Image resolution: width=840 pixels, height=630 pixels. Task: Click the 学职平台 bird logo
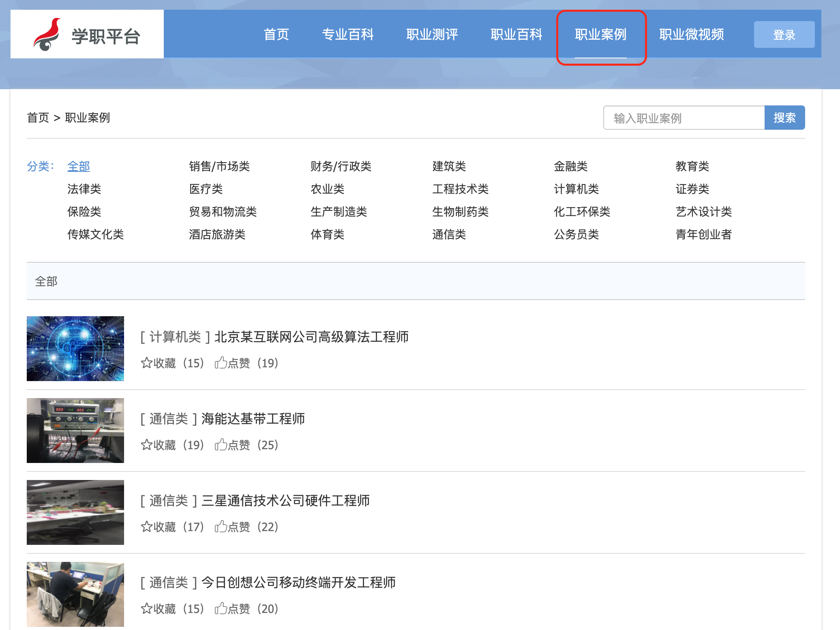click(47, 35)
